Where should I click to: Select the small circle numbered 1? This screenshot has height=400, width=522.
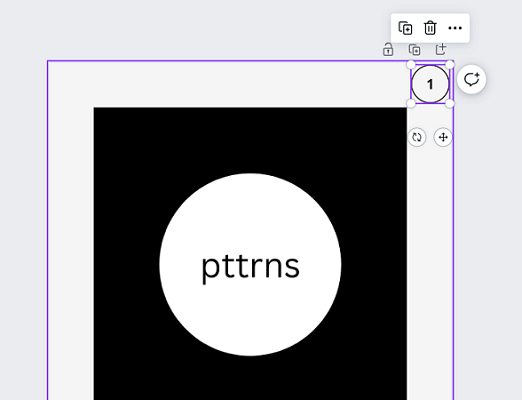[x=430, y=84]
